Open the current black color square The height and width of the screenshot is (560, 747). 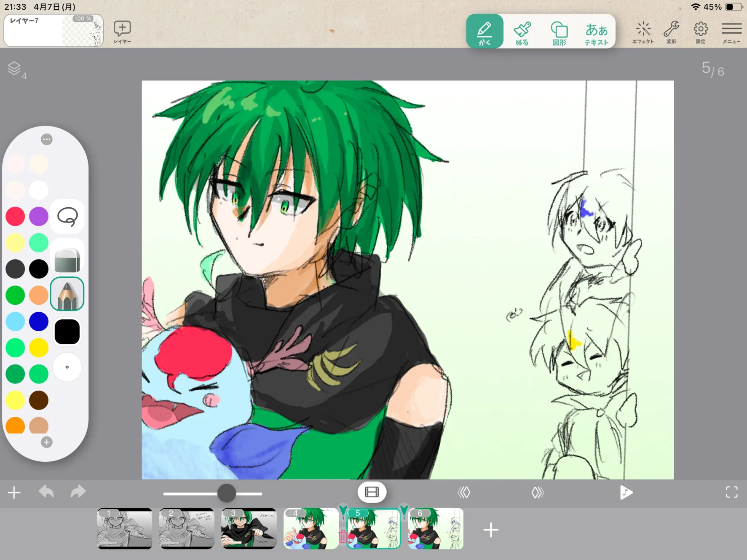67,332
